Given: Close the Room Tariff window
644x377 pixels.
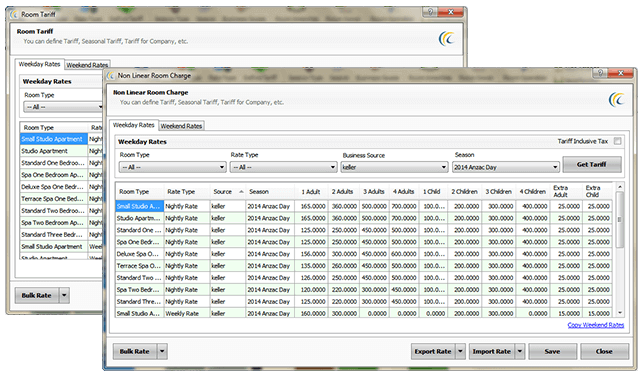Looking at the screenshot, I should (451, 12).
